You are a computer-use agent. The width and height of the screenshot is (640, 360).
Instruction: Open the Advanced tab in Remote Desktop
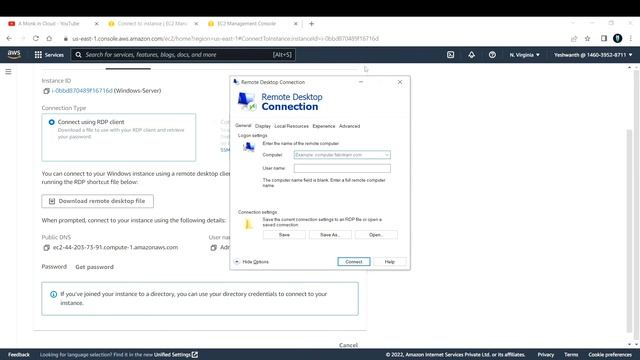pos(349,126)
